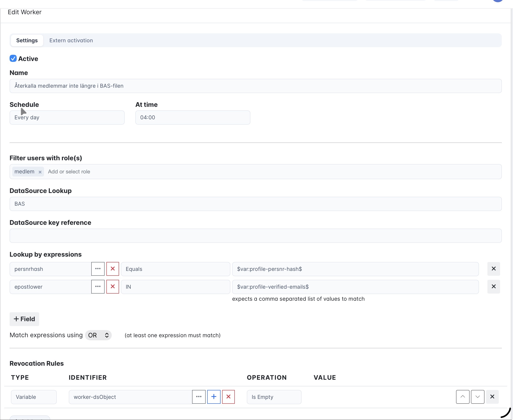Click blue plus button beside worker-dsObject

(214, 397)
